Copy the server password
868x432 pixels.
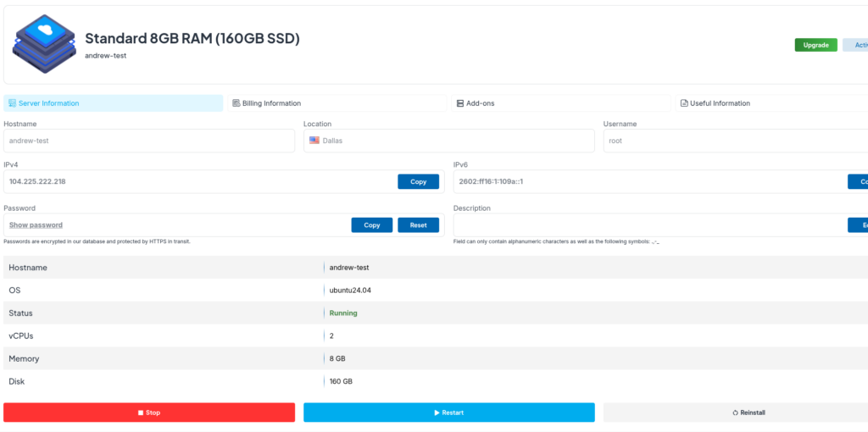371,225
